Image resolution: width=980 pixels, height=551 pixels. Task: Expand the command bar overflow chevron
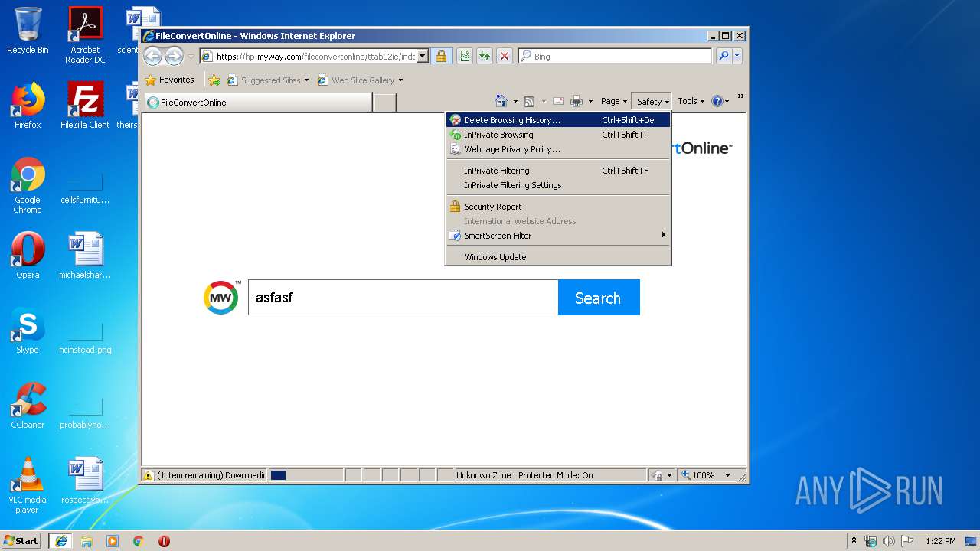point(740,96)
